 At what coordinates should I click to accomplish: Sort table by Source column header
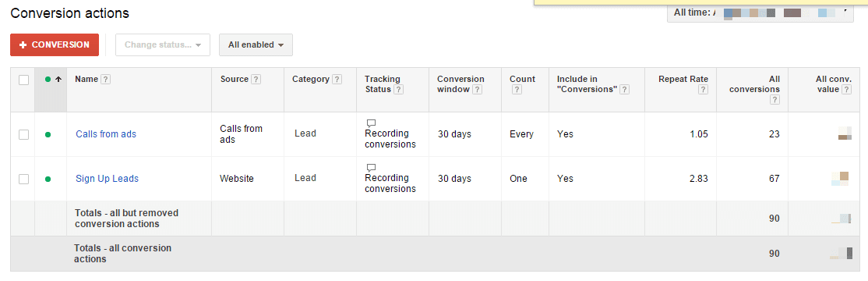[x=235, y=80]
